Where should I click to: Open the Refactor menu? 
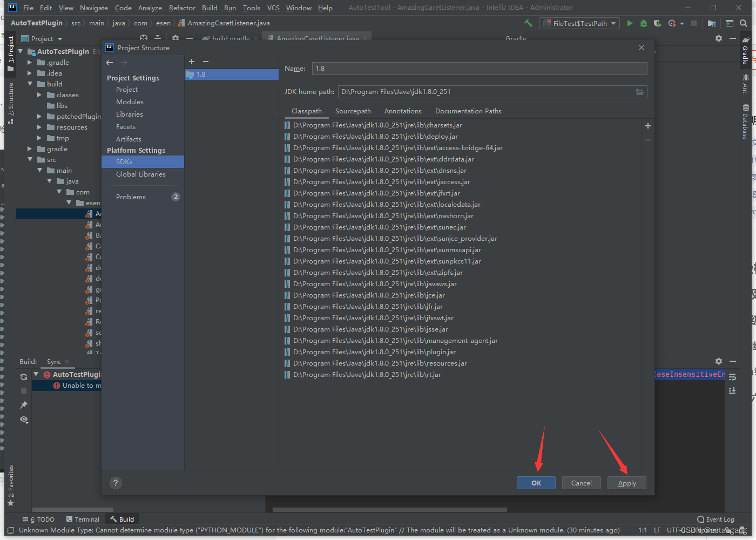(182, 8)
